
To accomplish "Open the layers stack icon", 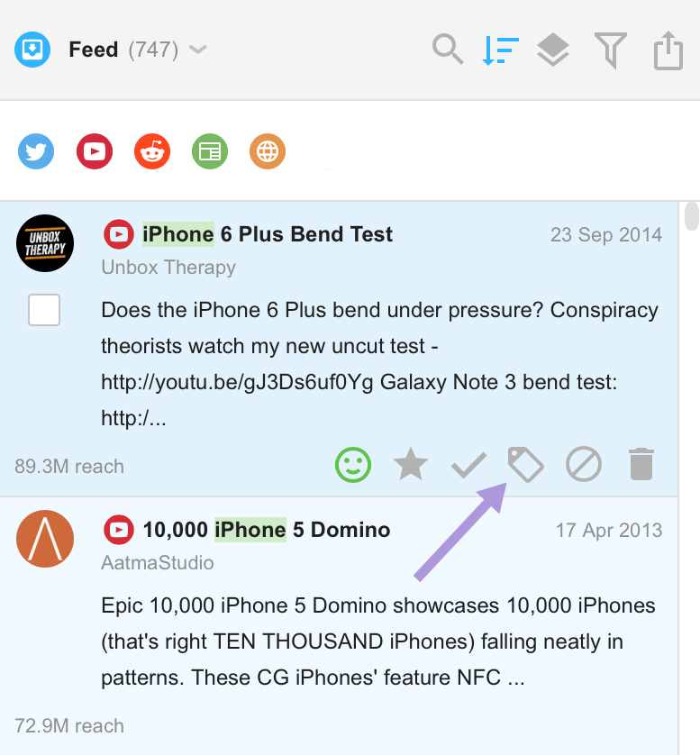I will [x=553, y=50].
